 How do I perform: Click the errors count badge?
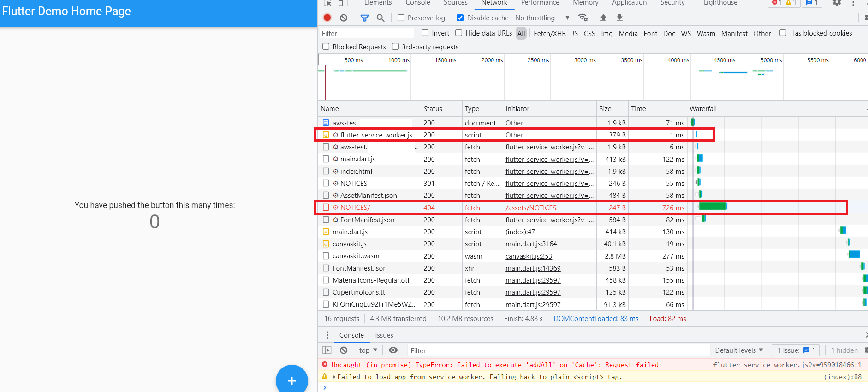click(777, 3)
